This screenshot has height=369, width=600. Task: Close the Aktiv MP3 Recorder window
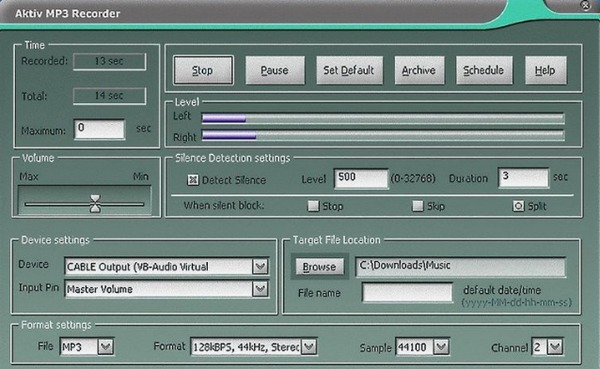coord(585,5)
